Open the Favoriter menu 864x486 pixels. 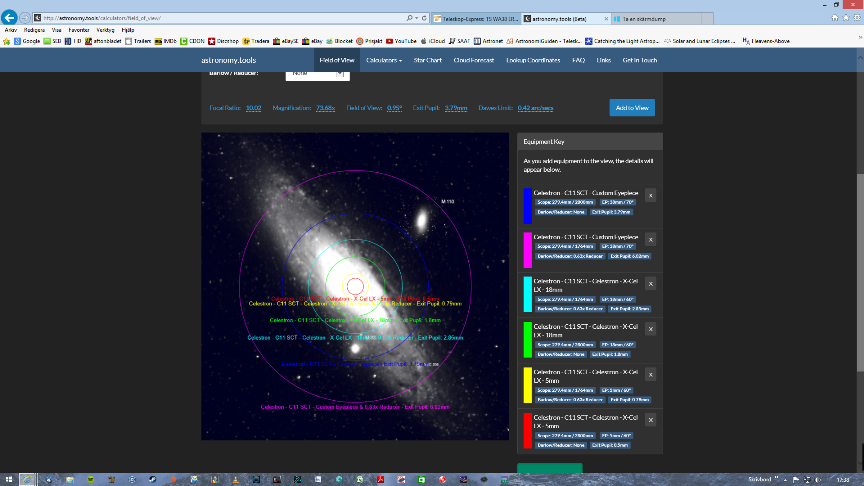point(79,30)
